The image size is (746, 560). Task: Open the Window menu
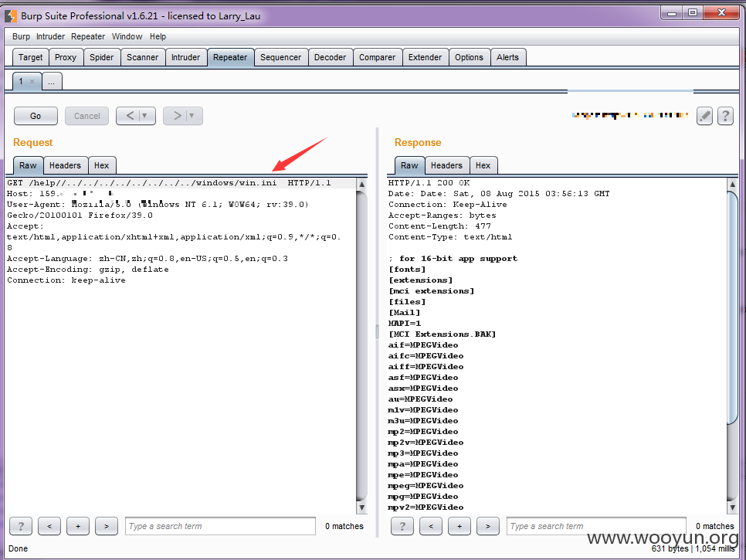tap(127, 36)
